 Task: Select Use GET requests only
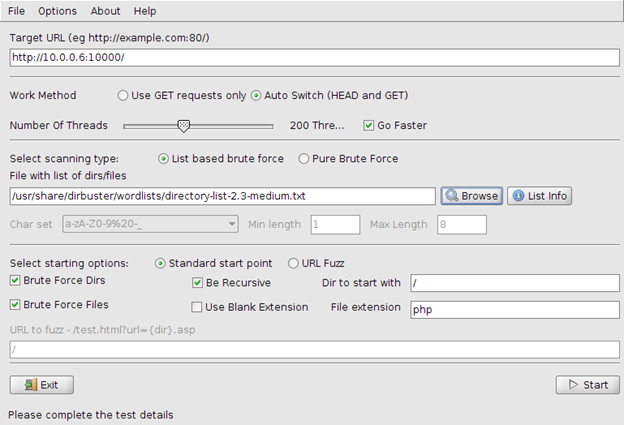click(x=123, y=96)
